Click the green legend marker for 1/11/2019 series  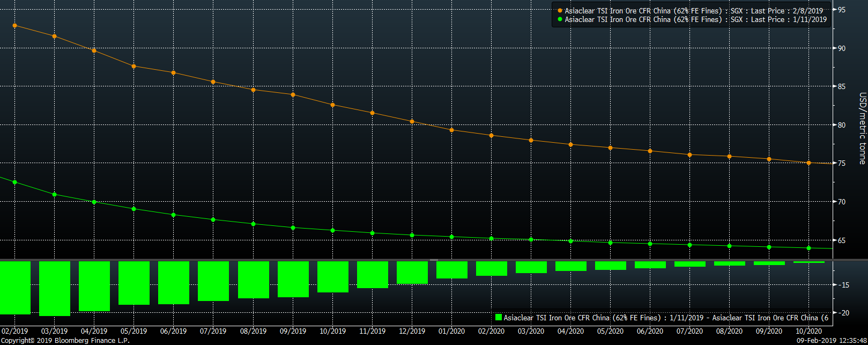[x=560, y=19]
